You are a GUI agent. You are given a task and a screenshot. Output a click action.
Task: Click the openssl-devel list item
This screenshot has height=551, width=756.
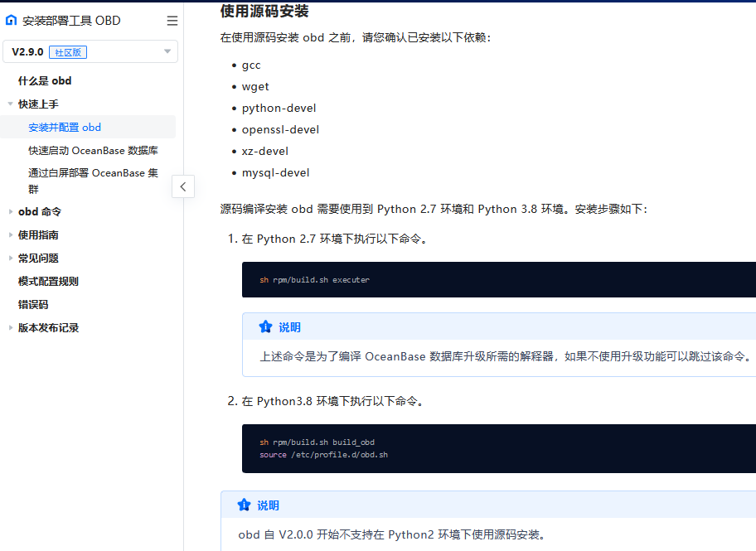pyautogui.click(x=281, y=130)
